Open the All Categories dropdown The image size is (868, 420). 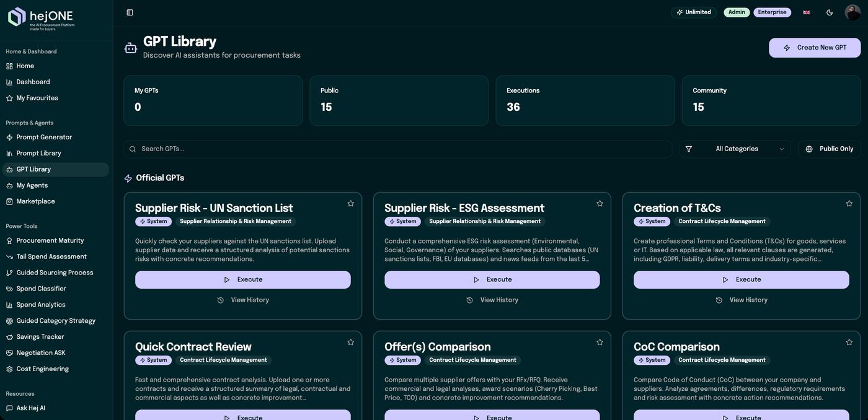735,149
